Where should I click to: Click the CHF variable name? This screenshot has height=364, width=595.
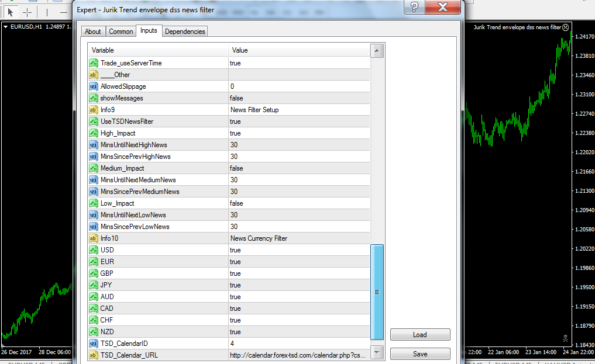[x=106, y=320]
